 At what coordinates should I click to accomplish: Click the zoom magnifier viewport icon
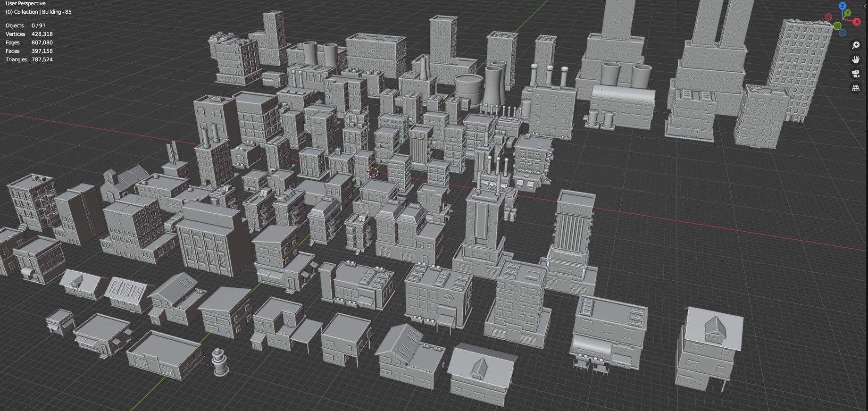(x=856, y=45)
